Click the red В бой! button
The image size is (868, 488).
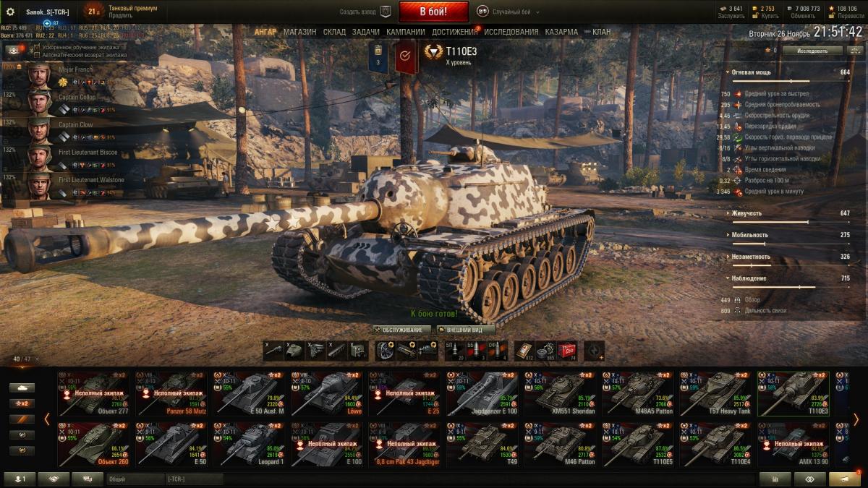[x=433, y=12]
